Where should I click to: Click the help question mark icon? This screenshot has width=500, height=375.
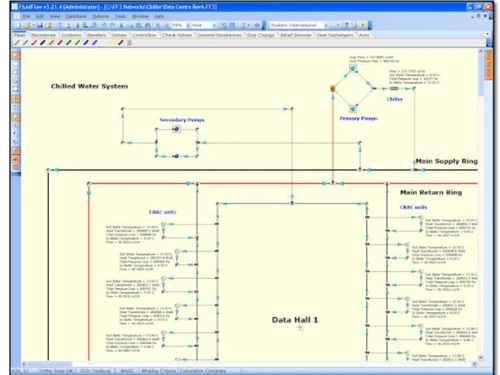(x=346, y=25)
